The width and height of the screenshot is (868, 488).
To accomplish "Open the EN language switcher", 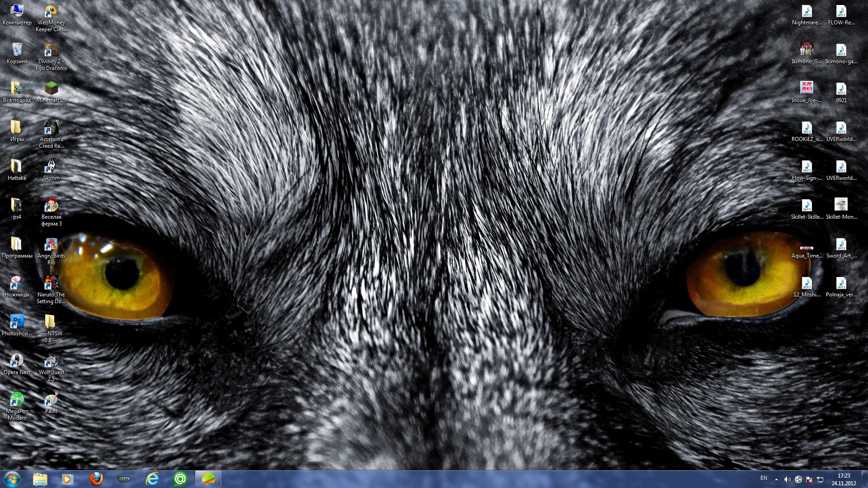I will (764, 478).
